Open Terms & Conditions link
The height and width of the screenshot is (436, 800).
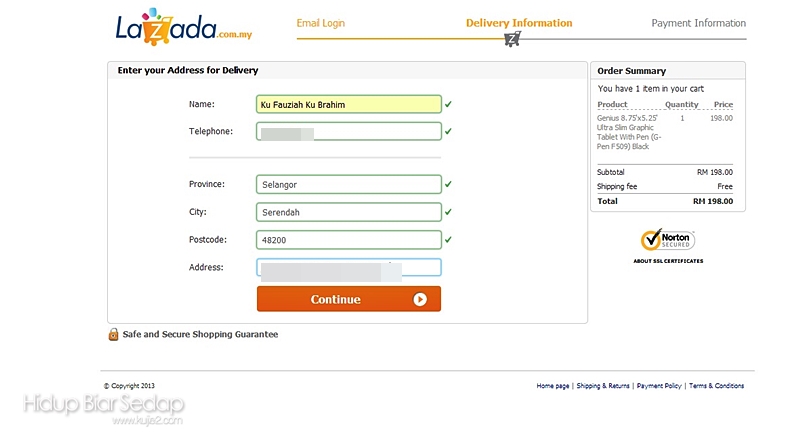point(716,386)
